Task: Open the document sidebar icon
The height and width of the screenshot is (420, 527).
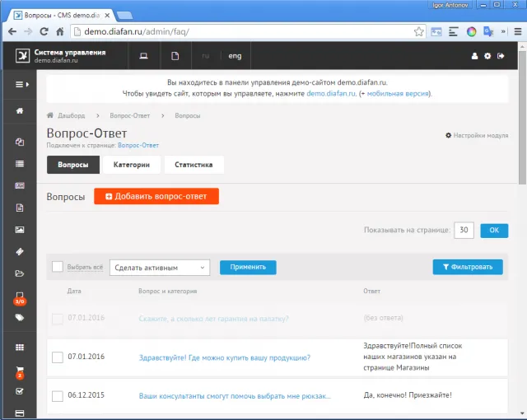Action: pos(20,208)
